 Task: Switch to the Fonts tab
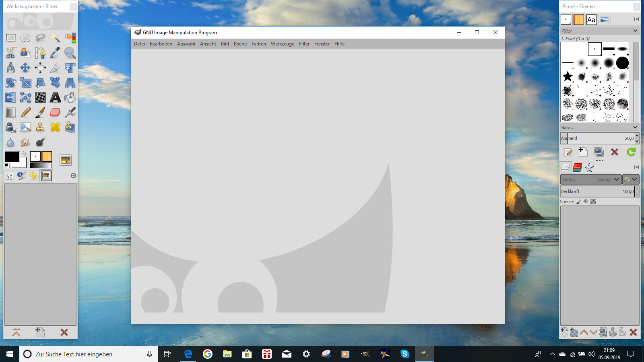pos(591,19)
